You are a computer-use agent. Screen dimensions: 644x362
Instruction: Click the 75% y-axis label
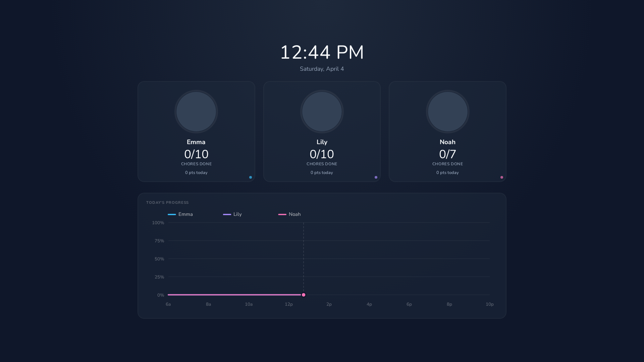tap(159, 241)
